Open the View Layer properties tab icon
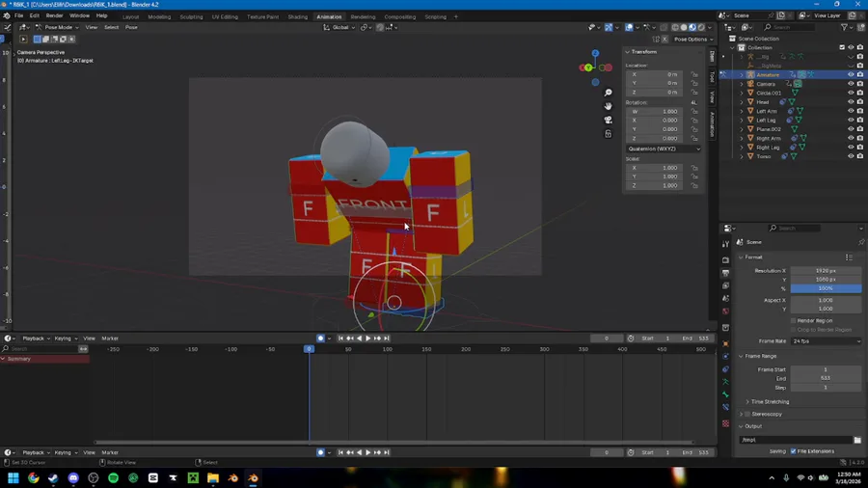Viewport: 868px width, 488px height. [725, 285]
